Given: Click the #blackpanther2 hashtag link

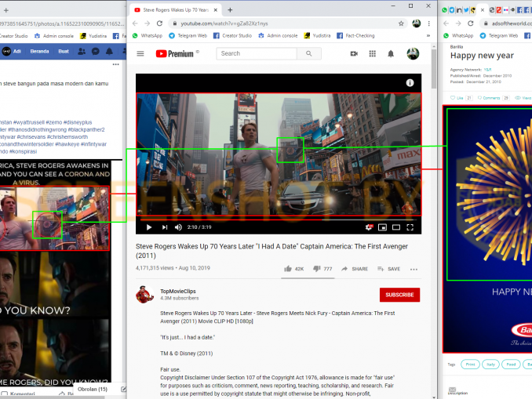Looking at the screenshot, I should pyautogui.click(x=86, y=129).
